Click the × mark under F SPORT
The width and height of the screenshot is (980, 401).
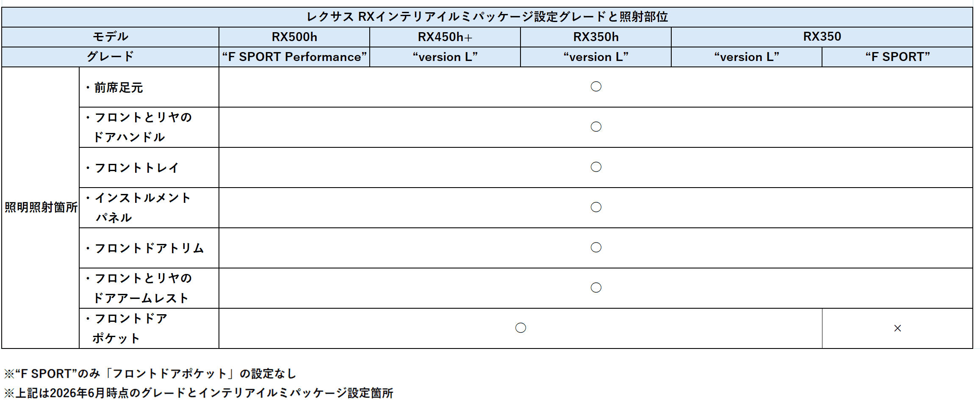coord(897,328)
